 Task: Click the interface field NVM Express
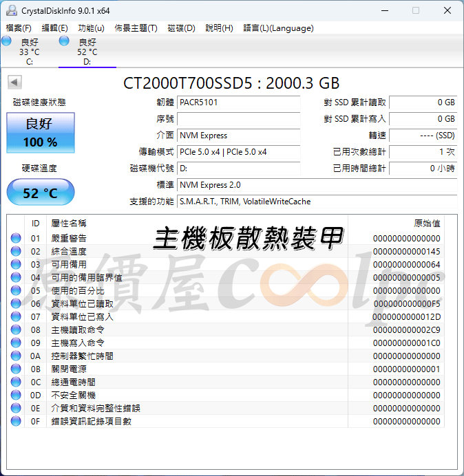click(x=238, y=135)
